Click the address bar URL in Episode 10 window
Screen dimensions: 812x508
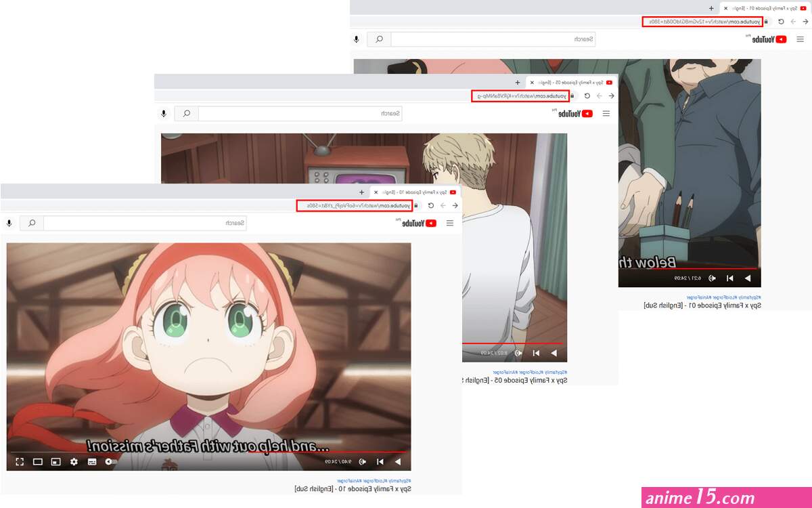click(x=355, y=205)
